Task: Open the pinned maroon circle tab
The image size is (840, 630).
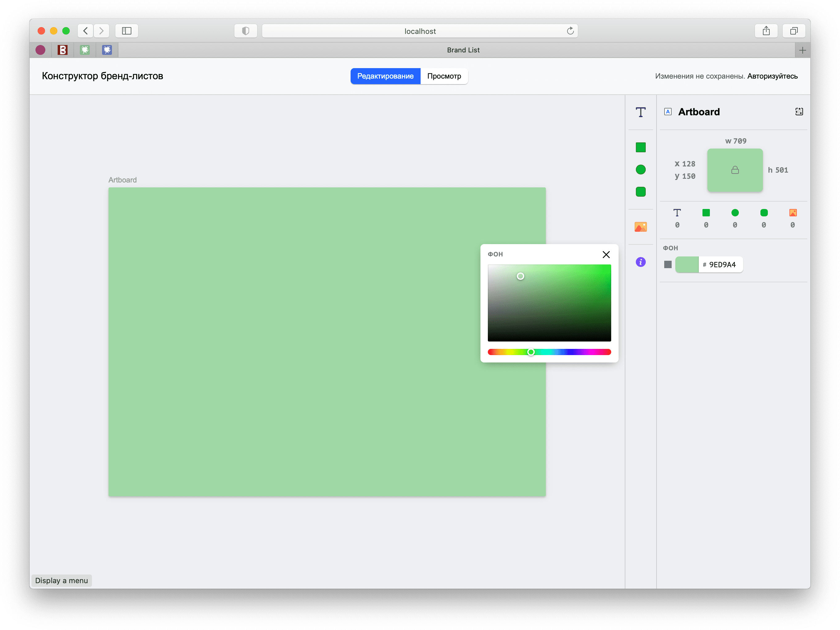Action: point(40,50)
